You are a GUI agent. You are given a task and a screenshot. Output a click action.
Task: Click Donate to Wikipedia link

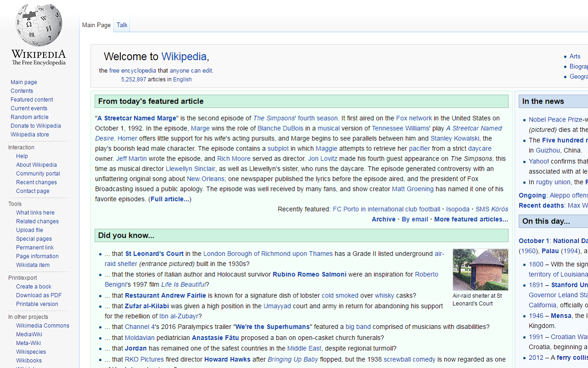click(x=36, y=126)
